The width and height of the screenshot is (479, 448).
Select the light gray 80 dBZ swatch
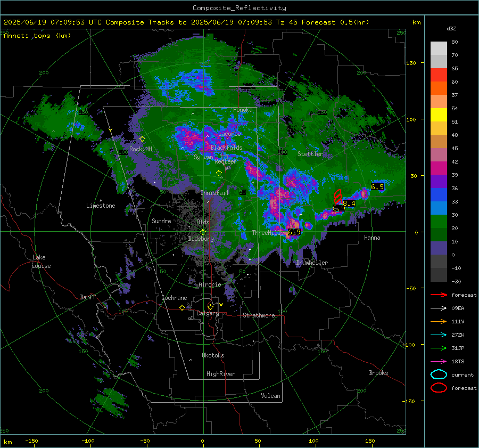(x=439, y=48)
